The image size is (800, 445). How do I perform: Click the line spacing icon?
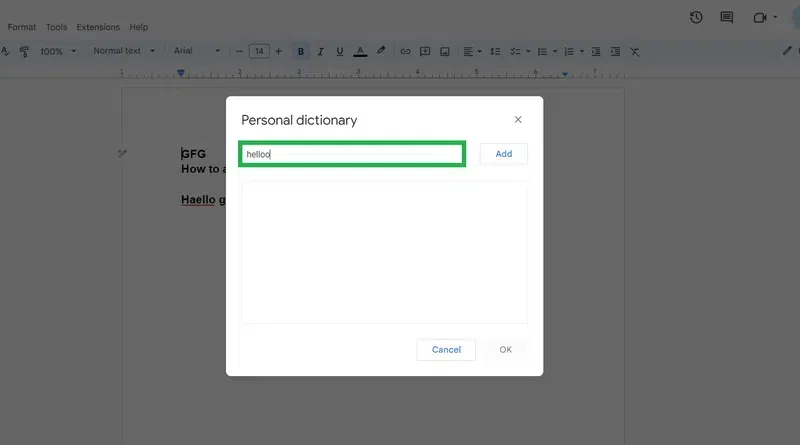click(495, 51)
